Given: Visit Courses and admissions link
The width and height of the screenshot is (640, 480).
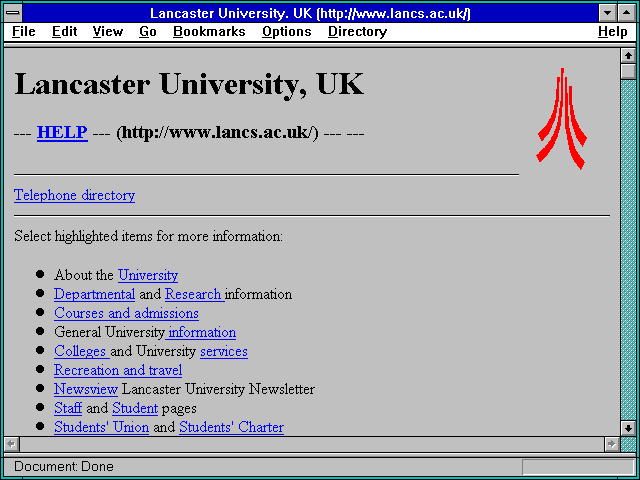Looking at the screenshot, I should pos(126,313).
